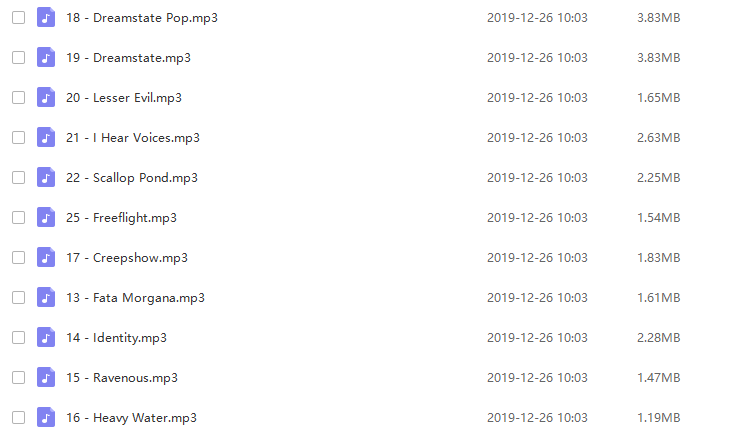This screenshot has height=436, width=730.
Task: Open the file 17 - Creepshow.mp3
Action: (127, 258)
